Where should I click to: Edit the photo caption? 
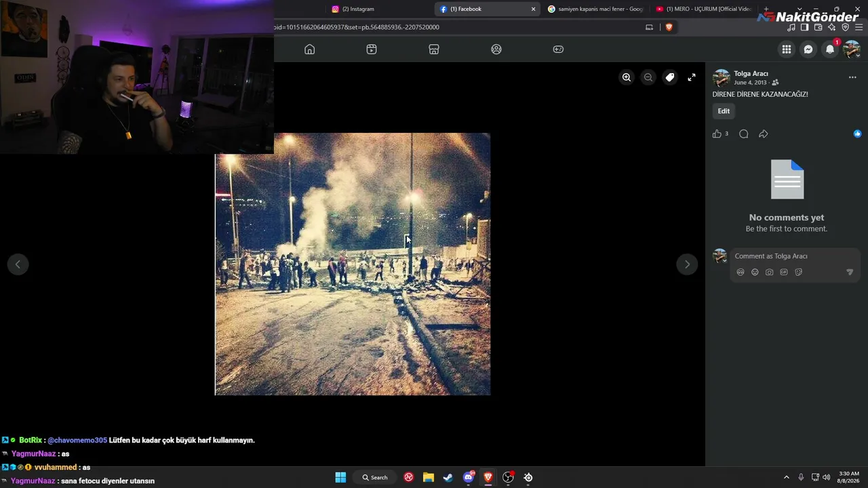(724, 111)
